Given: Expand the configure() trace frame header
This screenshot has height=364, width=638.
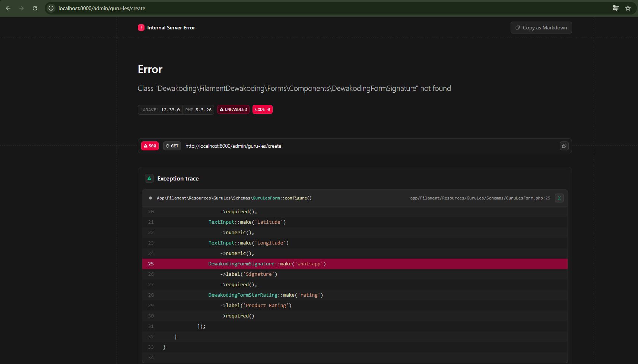Looking at the screenshot, I should pyautogui.click(x=234, y=198).
